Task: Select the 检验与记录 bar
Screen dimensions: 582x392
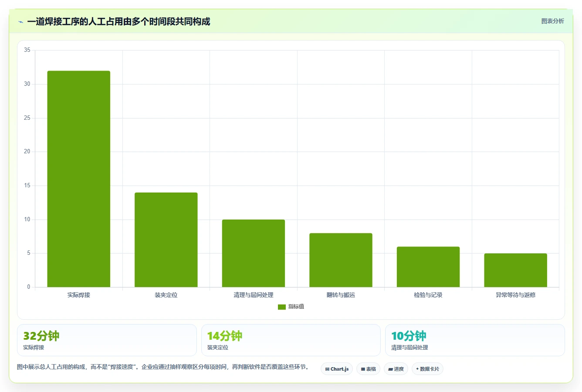Action: tap(428, 267)
